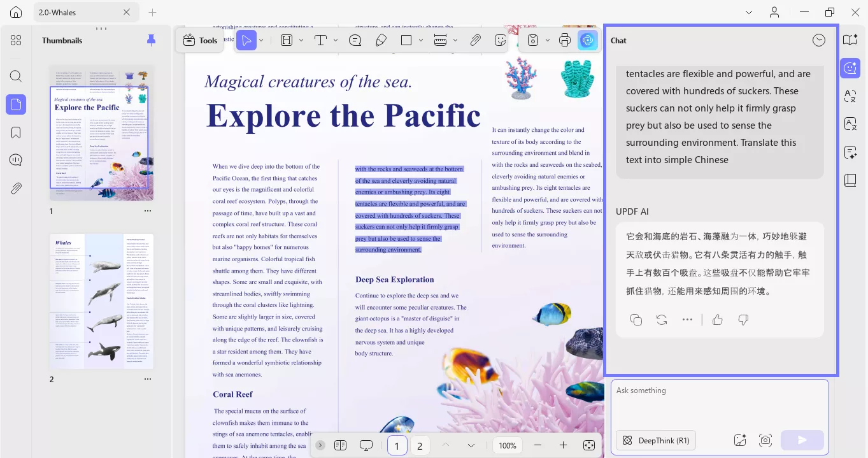
Task: Send the chat message
Action: click(x=802, y=440)
